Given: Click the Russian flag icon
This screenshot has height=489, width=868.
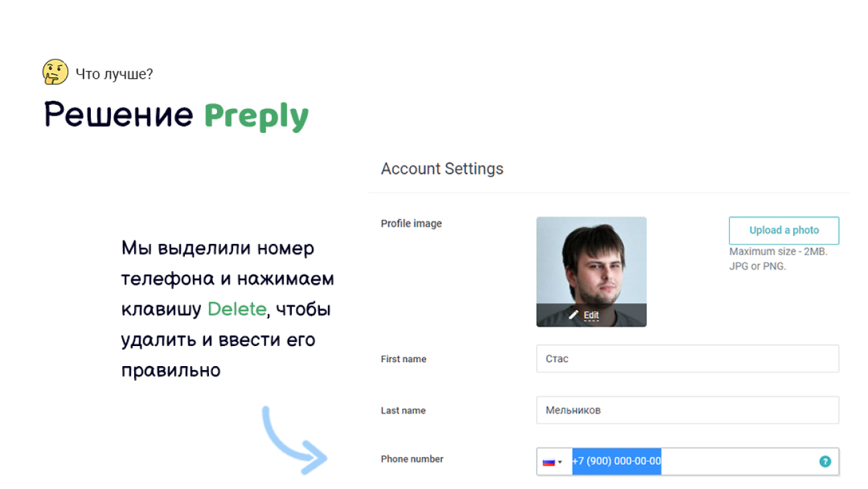Looking at the screenshot, I should click(548, 462).
